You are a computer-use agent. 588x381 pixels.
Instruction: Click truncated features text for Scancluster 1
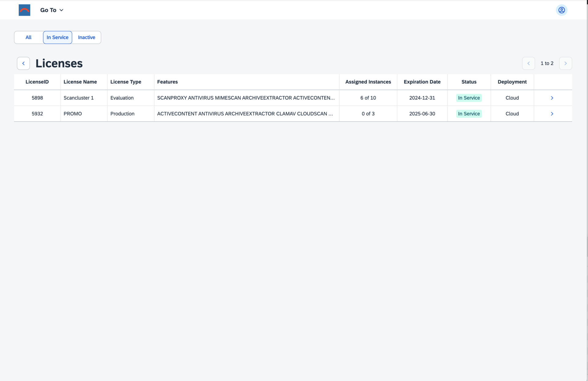coord(246,98)
